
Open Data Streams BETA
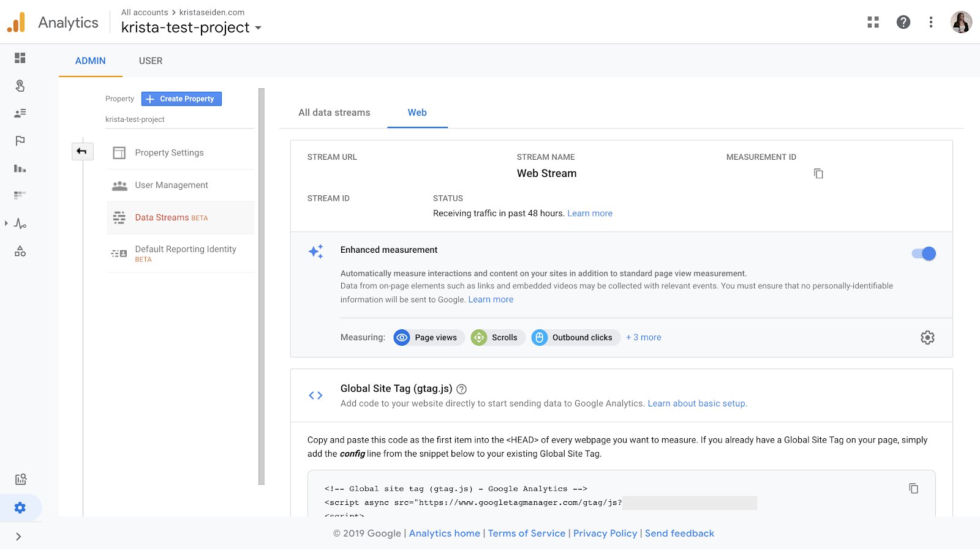point(181,218)
